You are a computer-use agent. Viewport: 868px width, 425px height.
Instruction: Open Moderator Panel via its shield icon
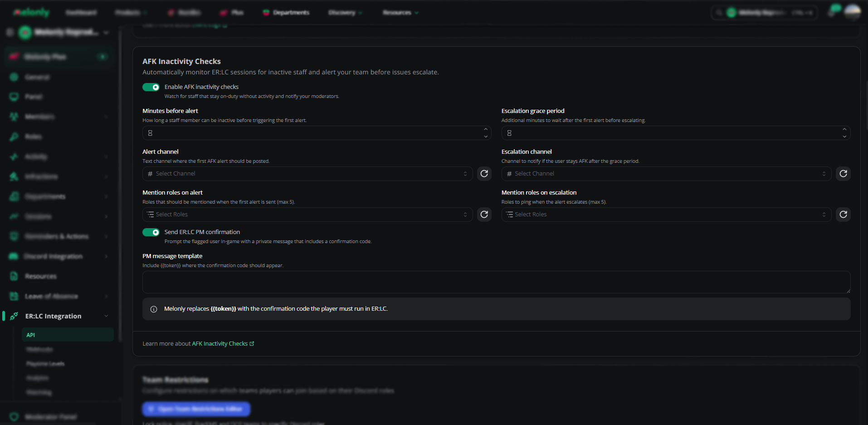(x=14, y=417)
